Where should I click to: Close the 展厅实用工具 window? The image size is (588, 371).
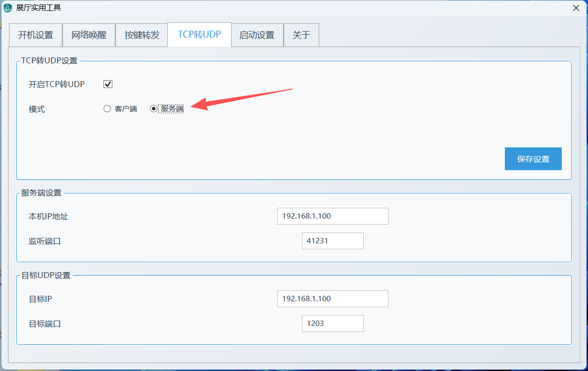tap(576, 8)
